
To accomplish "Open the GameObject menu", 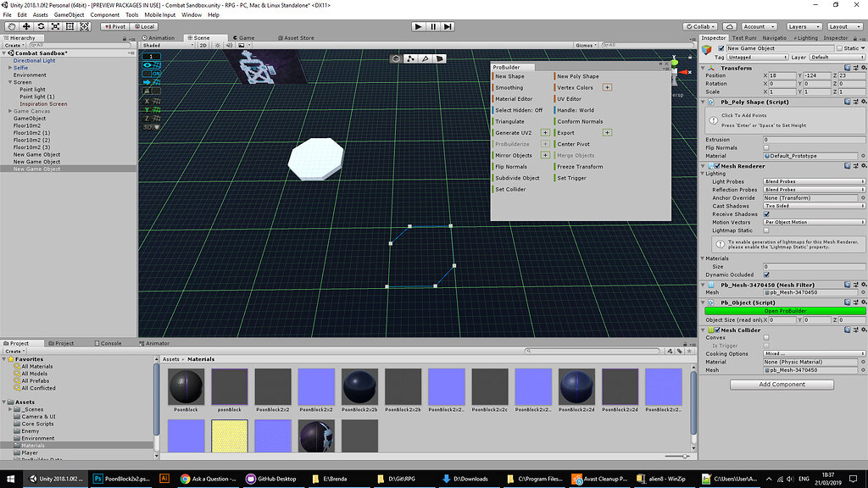I will pyautogui.click(x=70, y=14).
